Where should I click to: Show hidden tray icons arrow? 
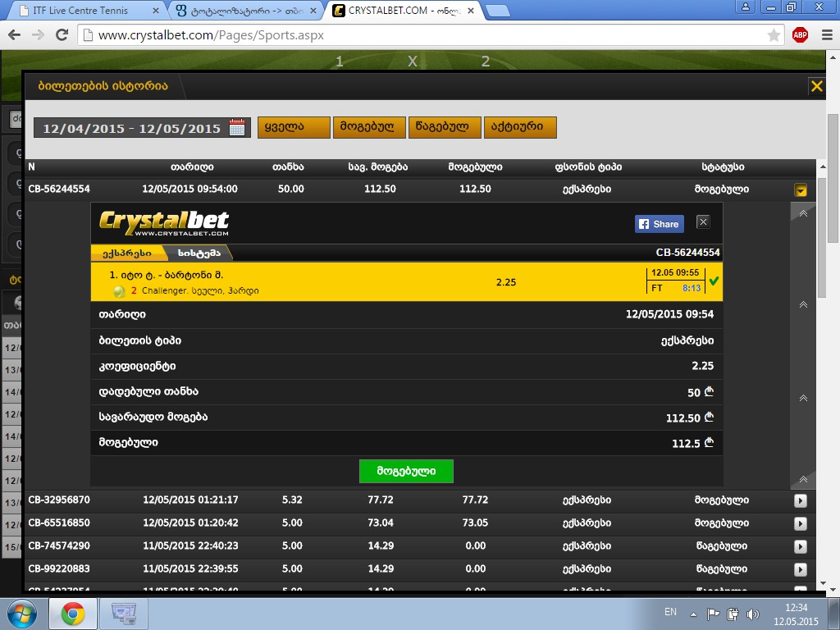(x=693, y=614)
